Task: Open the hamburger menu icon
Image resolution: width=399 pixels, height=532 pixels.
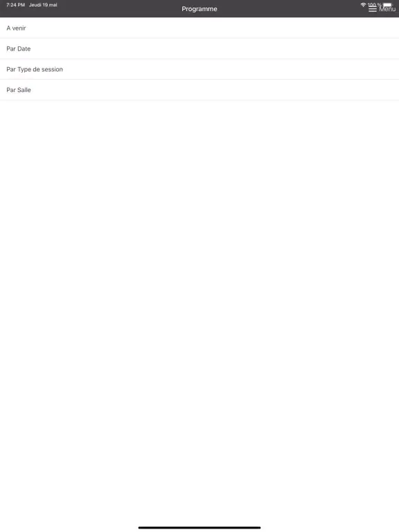Action: [x=373, y=9]
